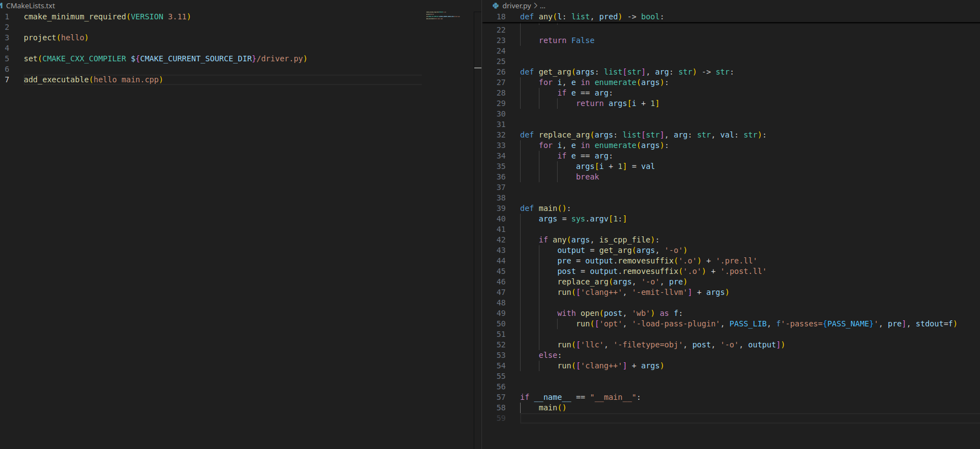Click 'add_executable' on line 7
980x449 pixels.
coord(56,80)
